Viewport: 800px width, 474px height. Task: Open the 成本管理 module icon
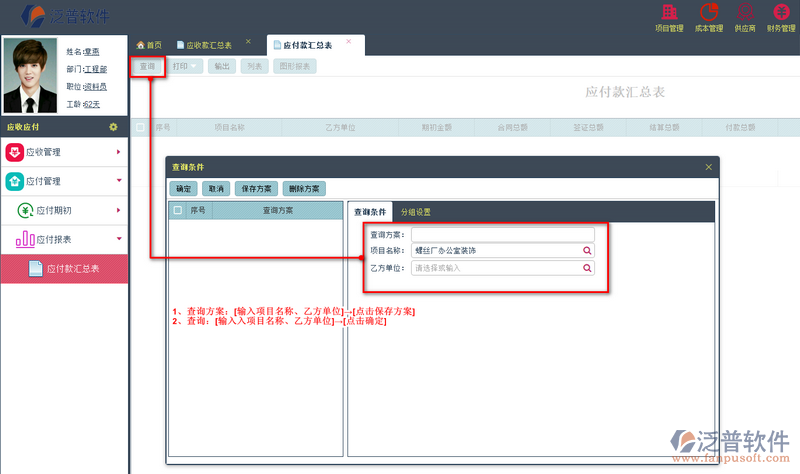tap(709, 12)
